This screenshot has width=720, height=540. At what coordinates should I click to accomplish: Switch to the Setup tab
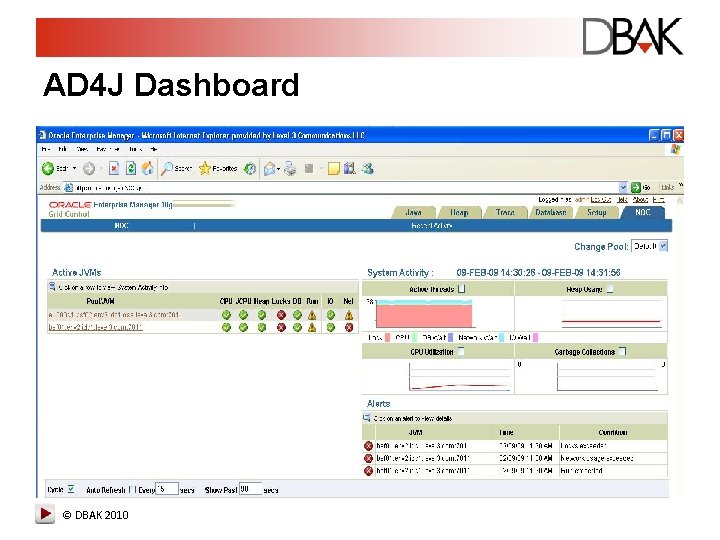(596, 212)
